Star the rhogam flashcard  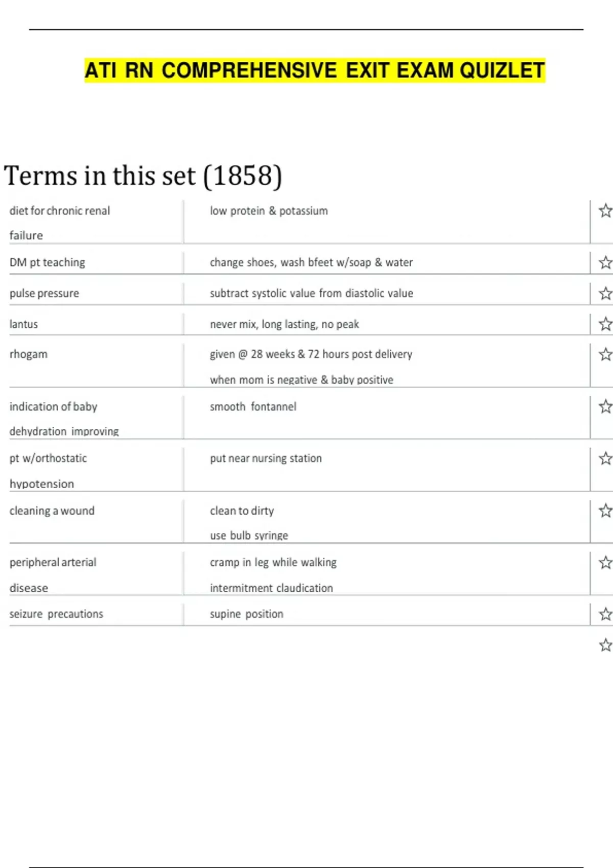(x=605, y=354)
